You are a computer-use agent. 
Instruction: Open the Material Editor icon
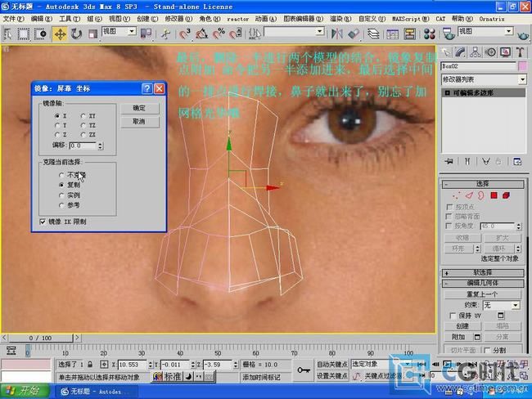pyautogui.click(x=429, y=34)
